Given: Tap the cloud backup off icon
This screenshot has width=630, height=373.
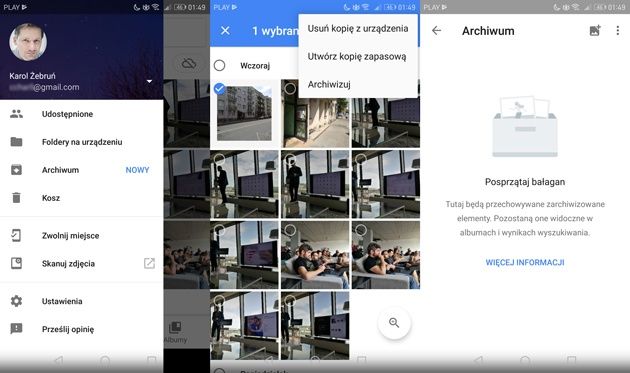Looking at the screenshot, I should pyautogui.click(x=188, y=64).
